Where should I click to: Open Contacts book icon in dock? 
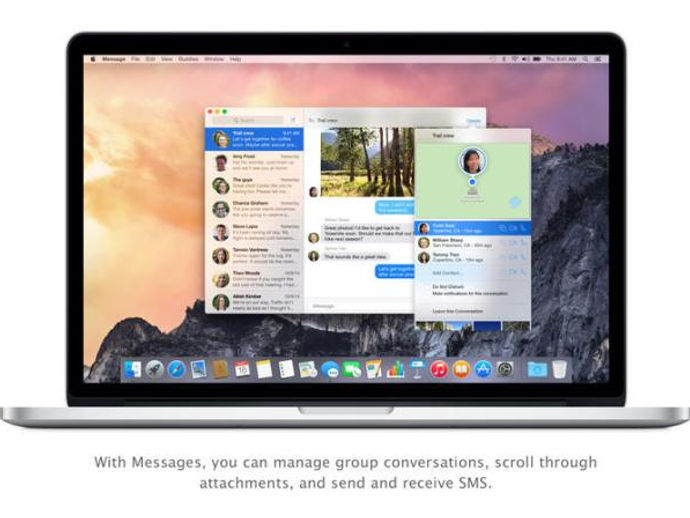tap(220, 369)
